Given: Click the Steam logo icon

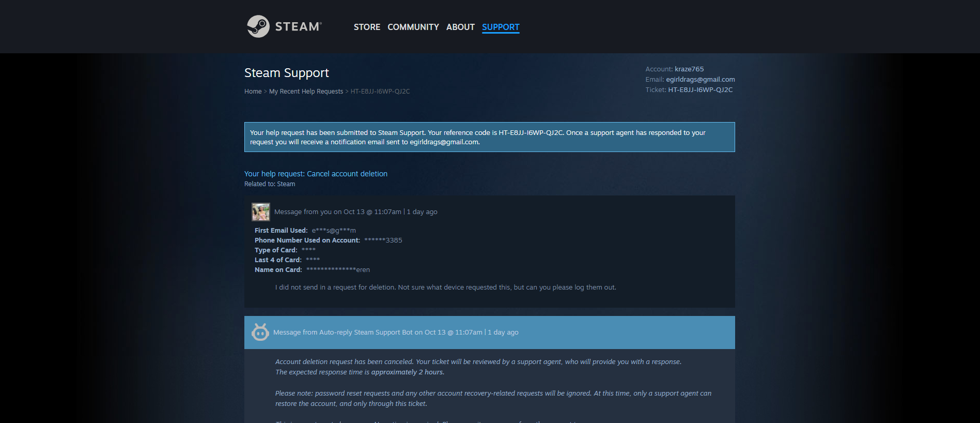Looking at the screenshot, I should click(258, 26).
